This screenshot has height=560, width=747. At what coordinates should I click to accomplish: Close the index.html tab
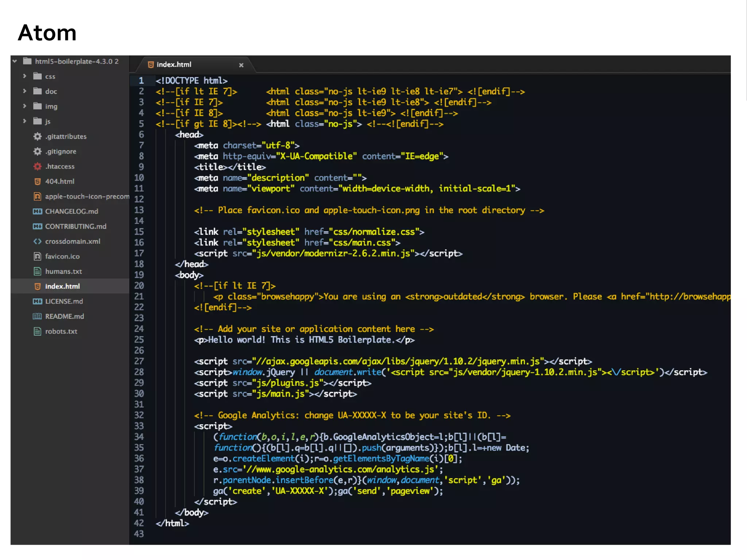(241, 65)
